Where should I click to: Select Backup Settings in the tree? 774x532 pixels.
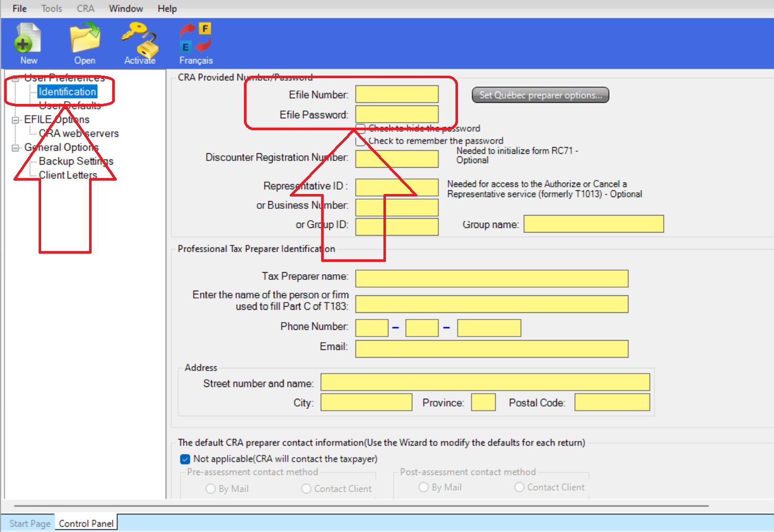(x=76, y=161)
